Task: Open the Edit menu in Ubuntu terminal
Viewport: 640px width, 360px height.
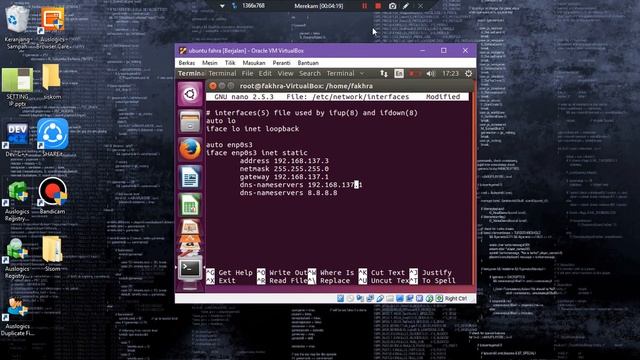Action: click(265, 73)
